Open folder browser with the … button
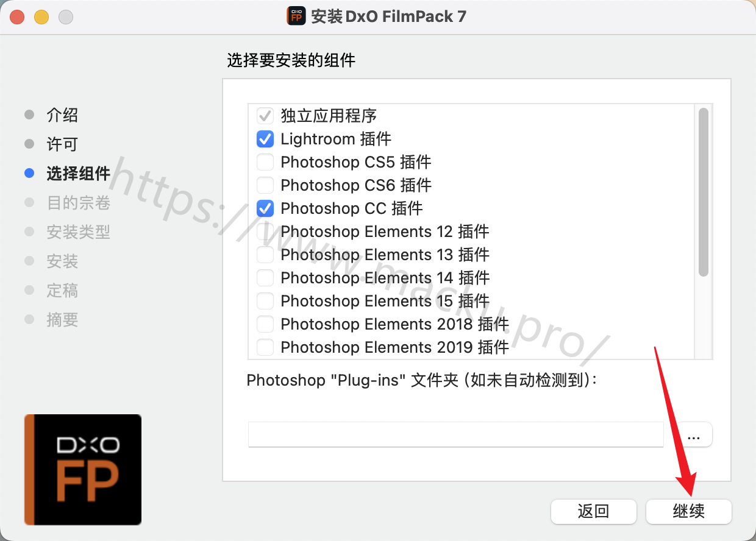The width and height of the screenshot is (756, 541). coord(693,434)
